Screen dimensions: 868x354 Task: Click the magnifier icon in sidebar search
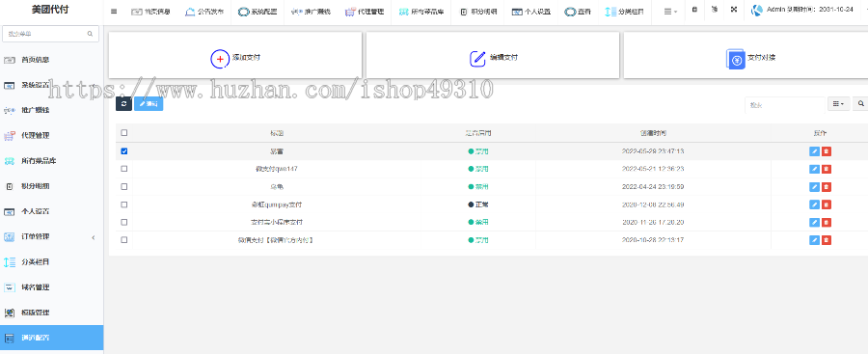click(x=90, y=34)
